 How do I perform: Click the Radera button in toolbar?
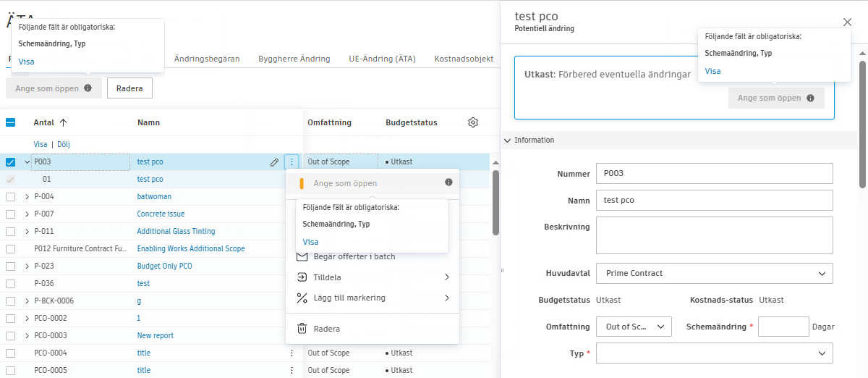[x=129, y=88]
